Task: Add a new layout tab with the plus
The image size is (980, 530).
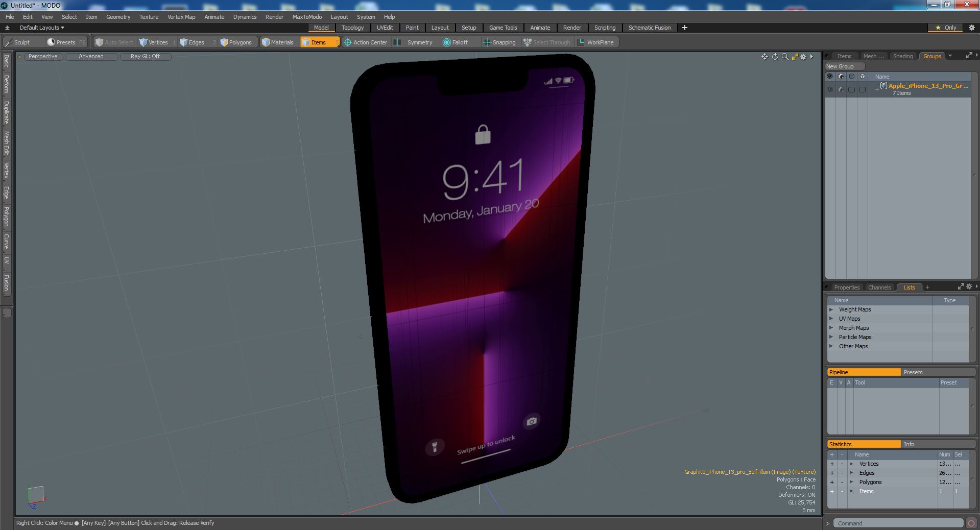Action: click(x=685, y=28)
